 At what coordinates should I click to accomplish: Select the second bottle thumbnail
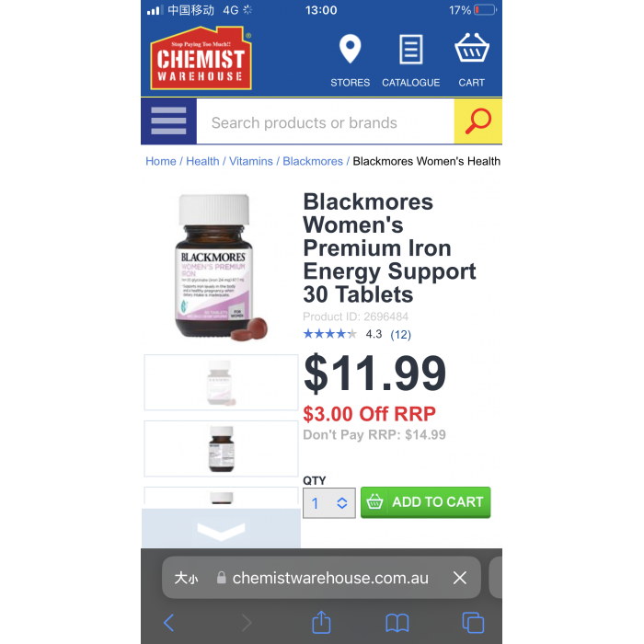pyautogui.click(x=221, y=449)
